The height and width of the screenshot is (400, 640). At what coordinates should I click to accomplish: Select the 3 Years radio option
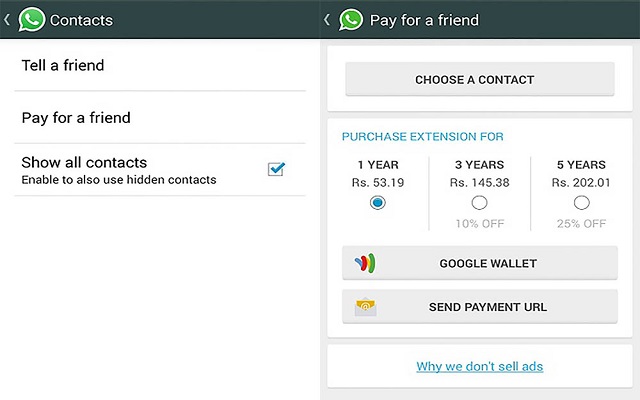pyautogui.click(x=479, y=203)
